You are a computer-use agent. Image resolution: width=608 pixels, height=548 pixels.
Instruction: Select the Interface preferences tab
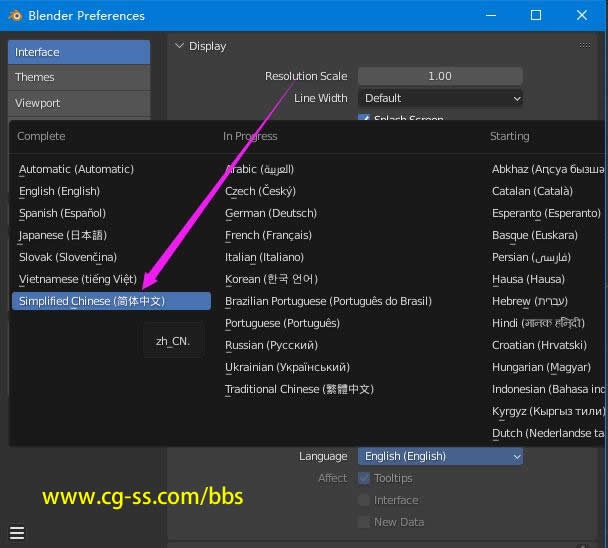click(78, 52)
